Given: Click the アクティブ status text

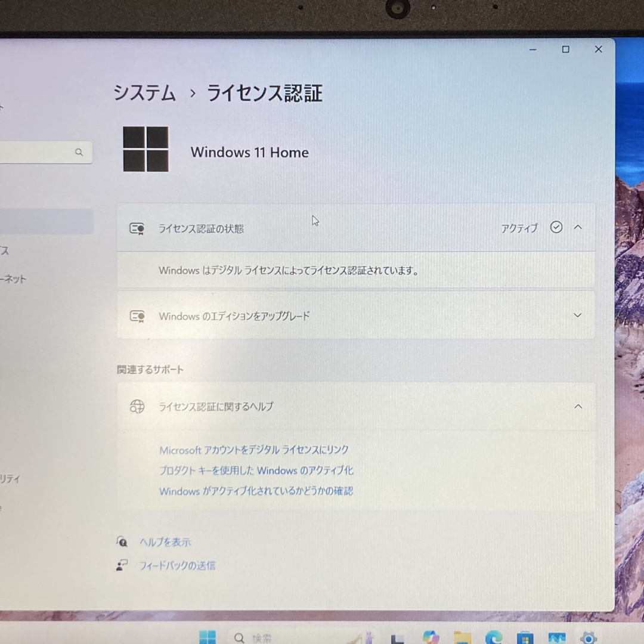Looking at the screenshot, I should click(x=519, y=228).
